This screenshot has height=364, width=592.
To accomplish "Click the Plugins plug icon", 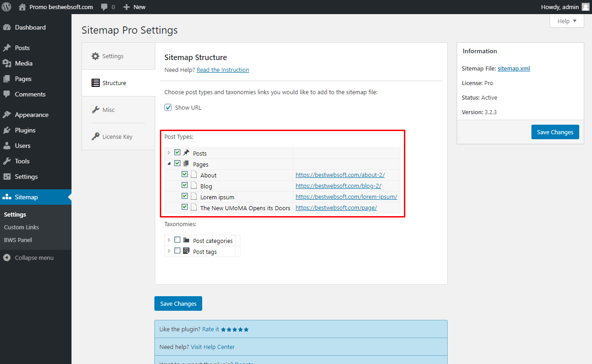I will 7,130.
